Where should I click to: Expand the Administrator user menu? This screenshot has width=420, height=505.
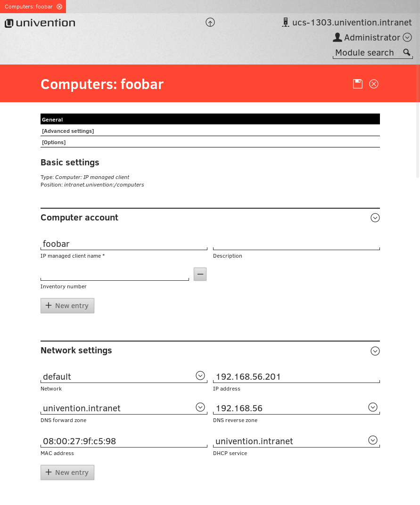[x=408, y=38]
